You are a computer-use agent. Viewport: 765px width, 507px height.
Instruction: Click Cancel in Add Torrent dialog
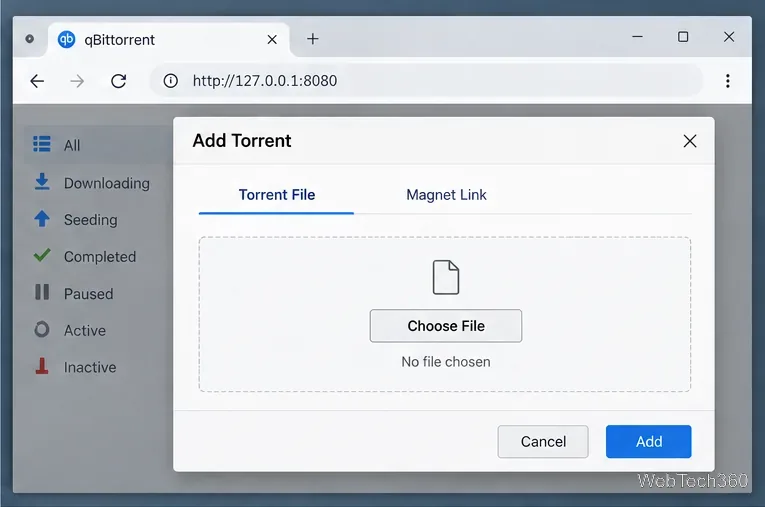point(543,442)
